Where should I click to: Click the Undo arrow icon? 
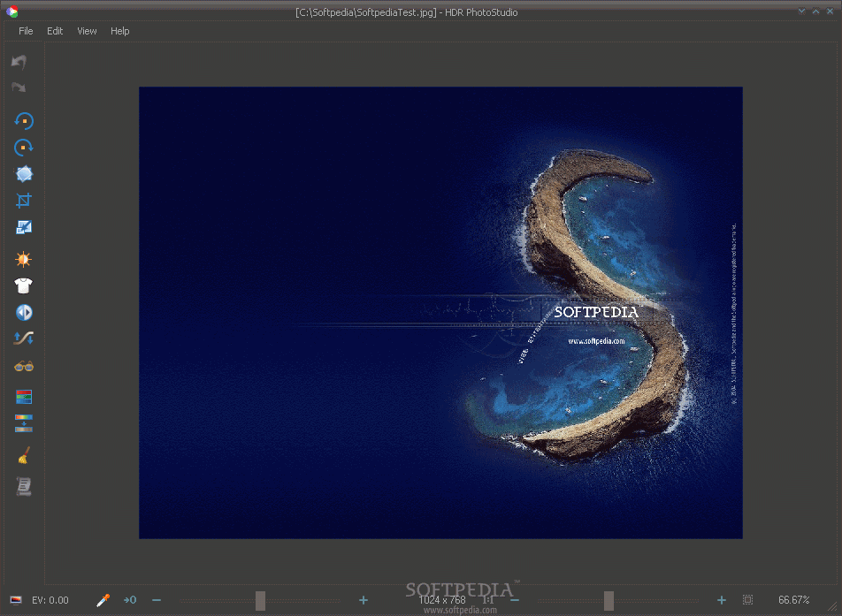point(19,62)
